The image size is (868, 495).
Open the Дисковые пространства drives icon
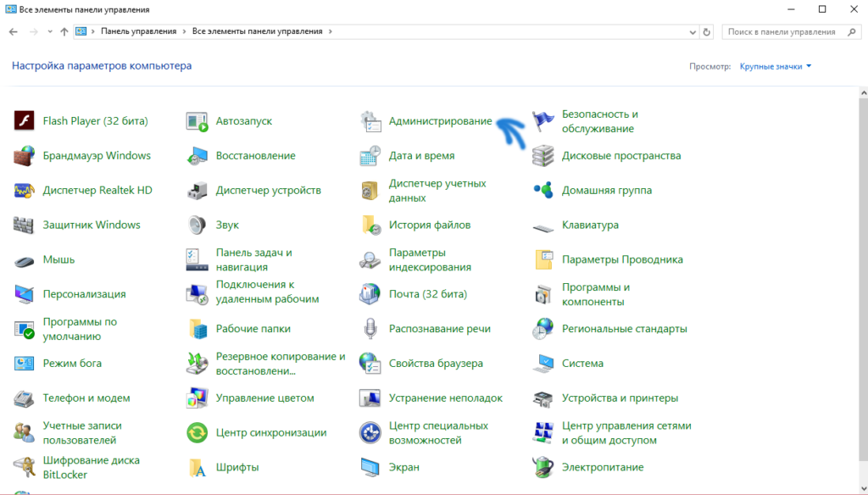543,156
